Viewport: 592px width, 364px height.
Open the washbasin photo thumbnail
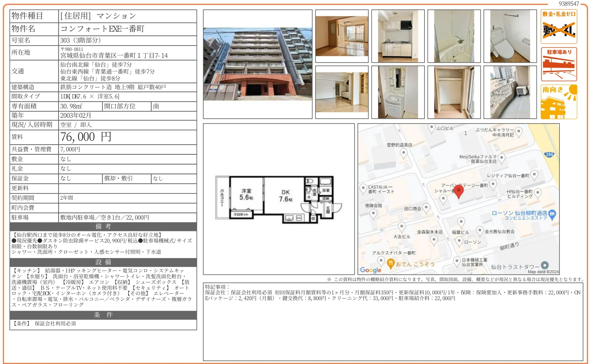398,92
